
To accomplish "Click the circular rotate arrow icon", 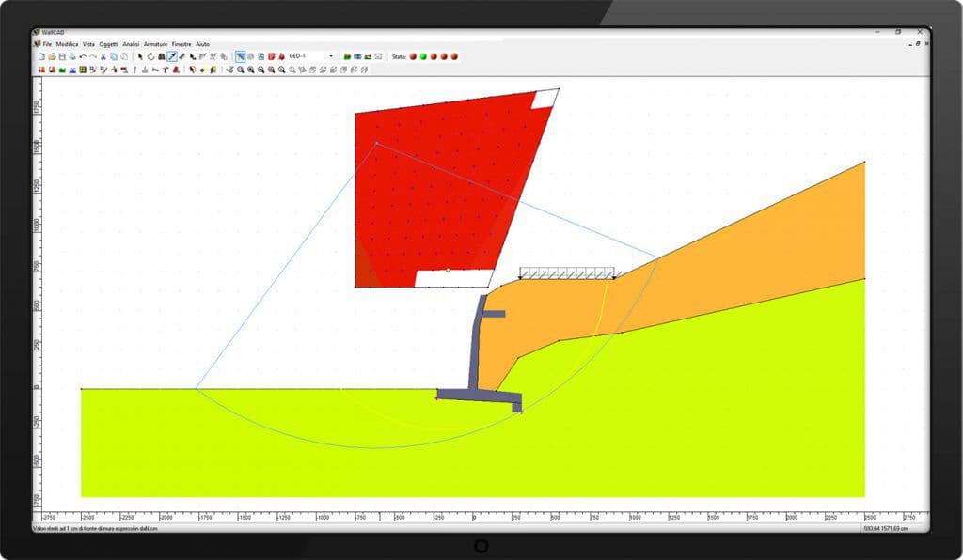I will click(151, 57).
